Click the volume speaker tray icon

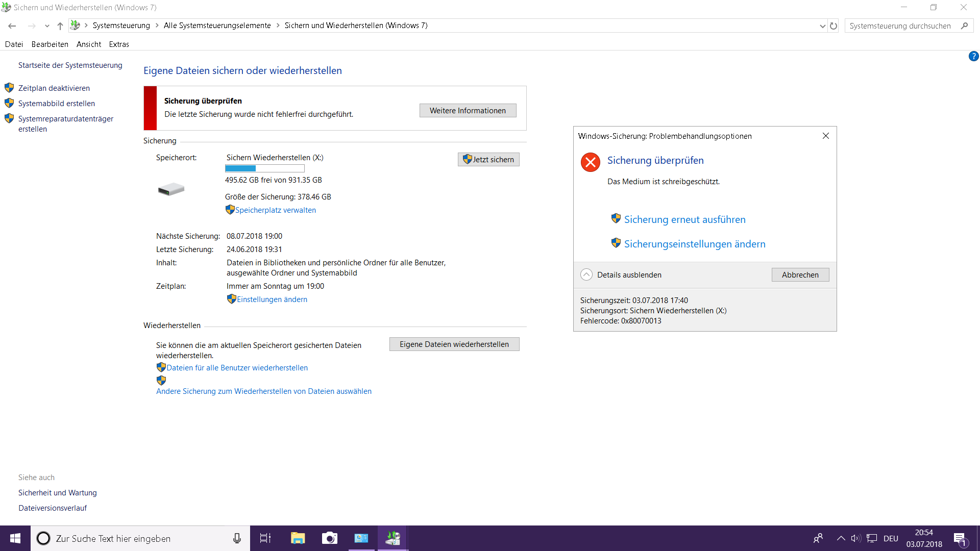[856, 538]
